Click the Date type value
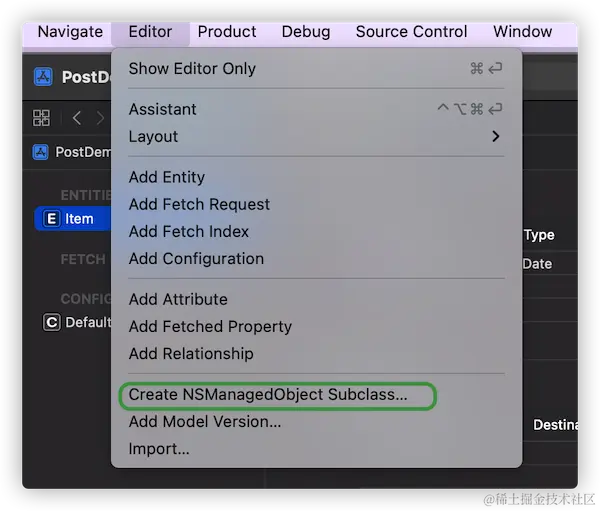 click(537, 264)
